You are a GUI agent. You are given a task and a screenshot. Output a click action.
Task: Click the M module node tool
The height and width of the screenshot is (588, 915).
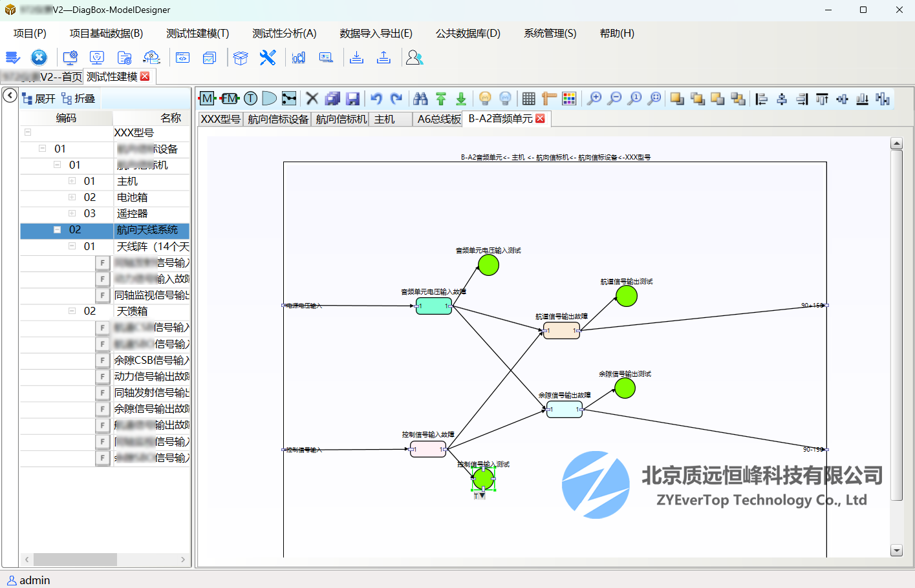pos(207,98)
